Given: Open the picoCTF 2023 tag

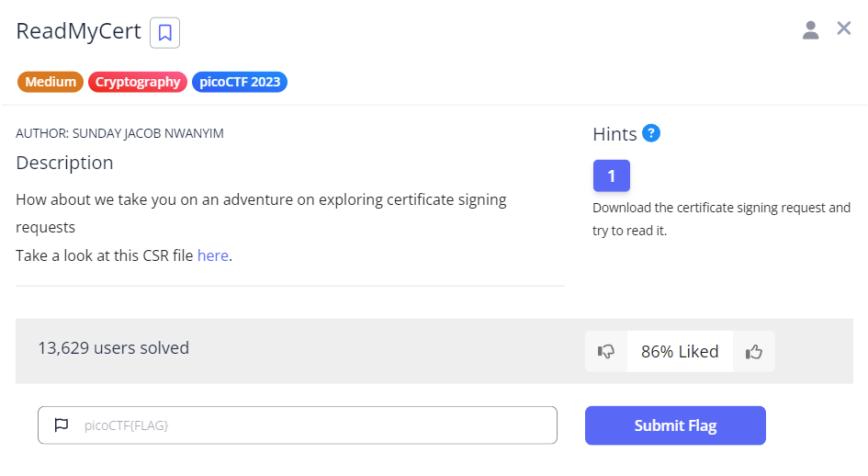Looking at the screenshot, I should [x=240, y=82].
